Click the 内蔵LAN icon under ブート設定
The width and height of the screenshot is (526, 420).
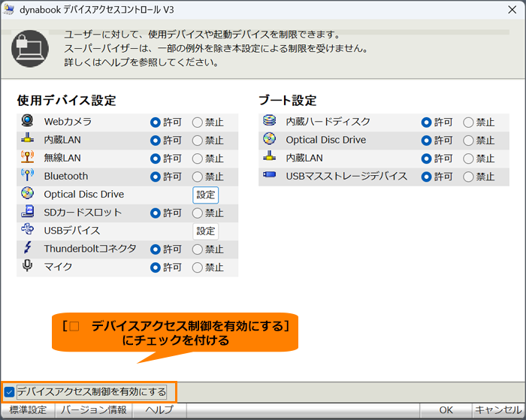pos(269,156)
